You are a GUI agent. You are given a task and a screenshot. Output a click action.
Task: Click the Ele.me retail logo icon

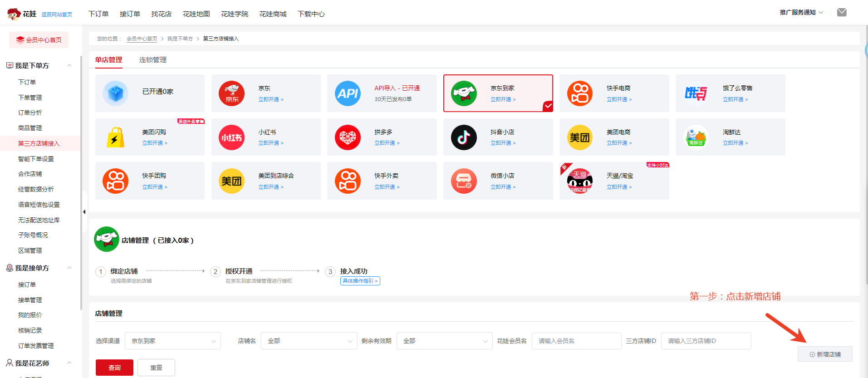pyautogui.click(x=696, y=93)
